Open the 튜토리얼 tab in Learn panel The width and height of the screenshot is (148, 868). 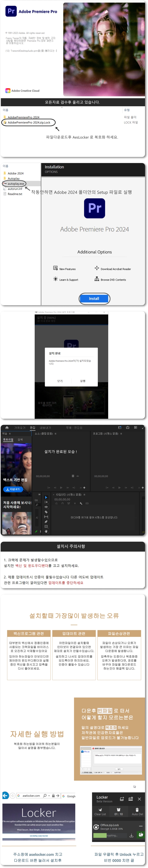(x=8, y=439)
